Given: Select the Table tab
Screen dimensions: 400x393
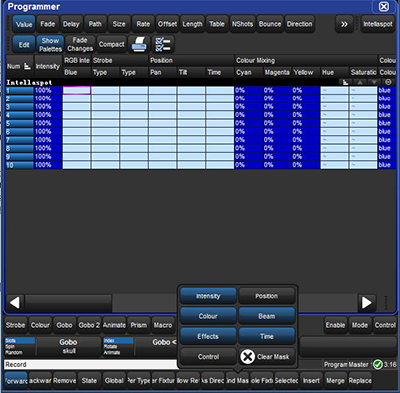Looking at the screenshot, I should (217, 24).
